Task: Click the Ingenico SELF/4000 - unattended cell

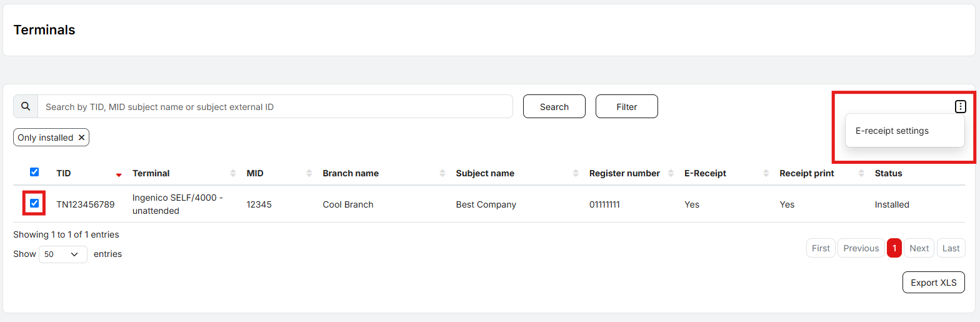Action: pos(178,204)
